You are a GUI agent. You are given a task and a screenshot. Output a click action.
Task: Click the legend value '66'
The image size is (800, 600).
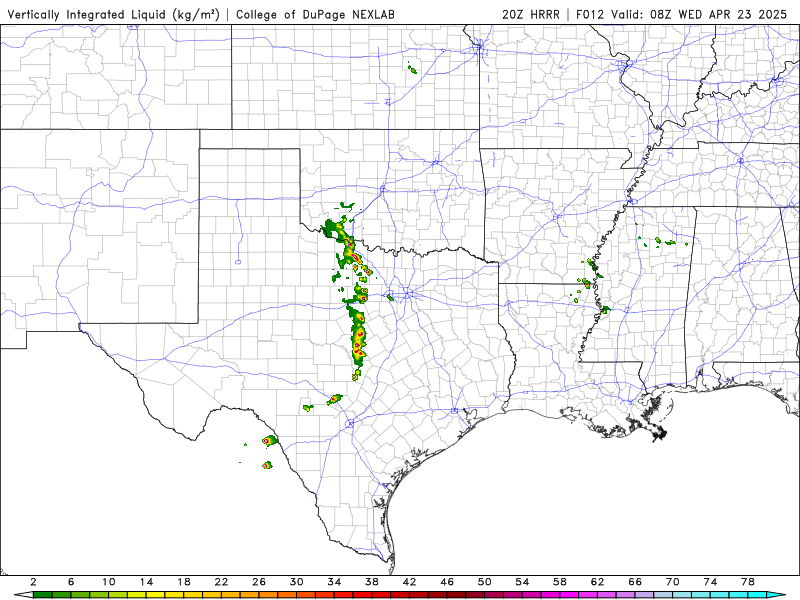(x=635, y=582)
